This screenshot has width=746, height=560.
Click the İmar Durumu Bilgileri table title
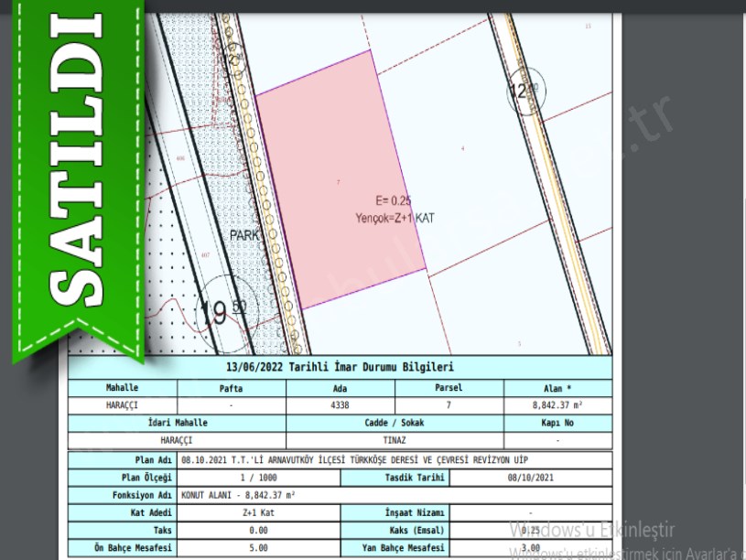[x=341, y=368]
